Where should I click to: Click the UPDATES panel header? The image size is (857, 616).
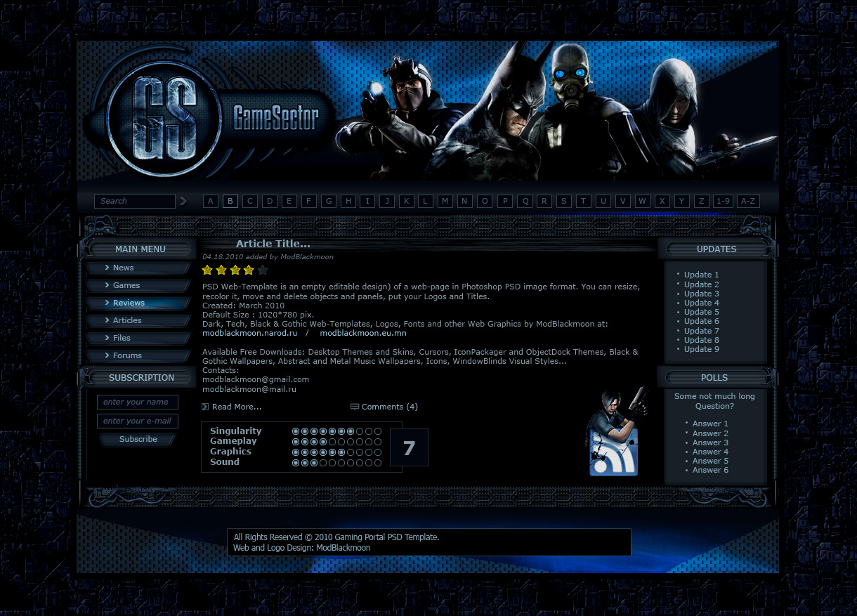pyautogui.click(x=717, y=249)
